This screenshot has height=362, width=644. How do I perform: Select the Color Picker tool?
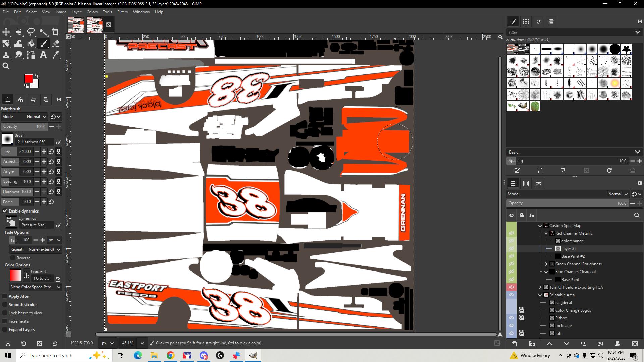pyautogui.click(x=56, y=55)
